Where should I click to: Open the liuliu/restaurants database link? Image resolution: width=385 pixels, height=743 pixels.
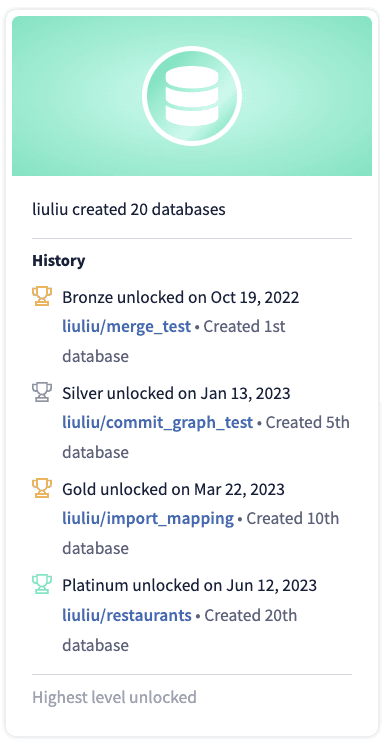[127, 615]
